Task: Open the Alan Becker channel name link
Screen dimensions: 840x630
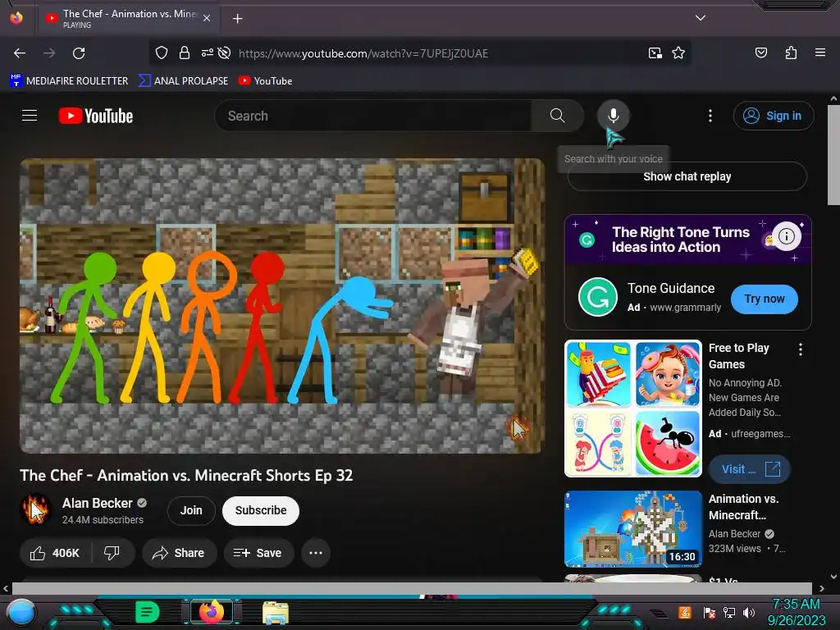Action: tap(97, 503)
